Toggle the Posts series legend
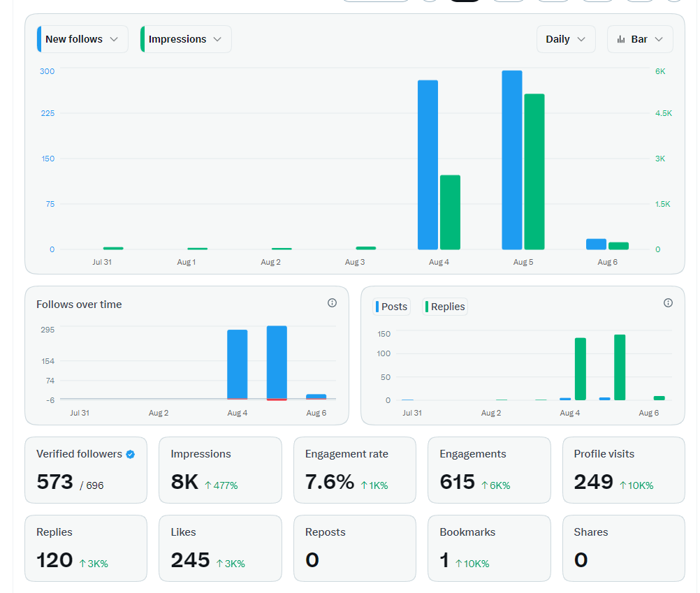The width and height of the screenshot is (700, 593). 391,307
